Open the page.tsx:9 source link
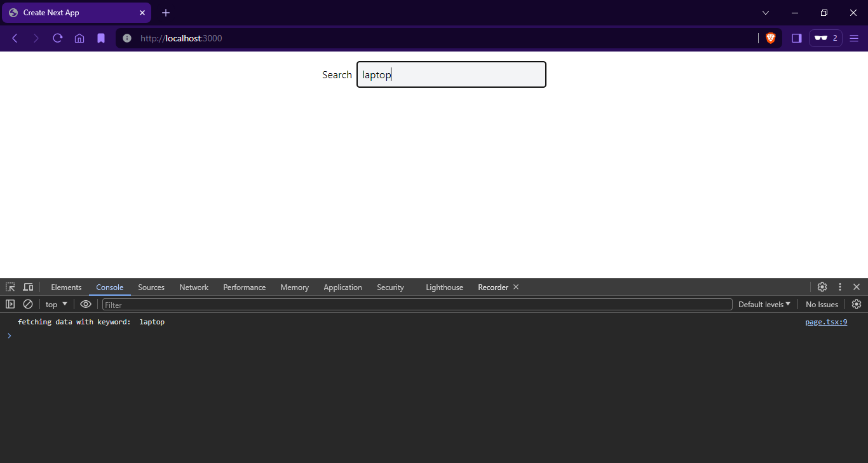The width and height of the screenshot is (868, 463). (x=826, y=322)
